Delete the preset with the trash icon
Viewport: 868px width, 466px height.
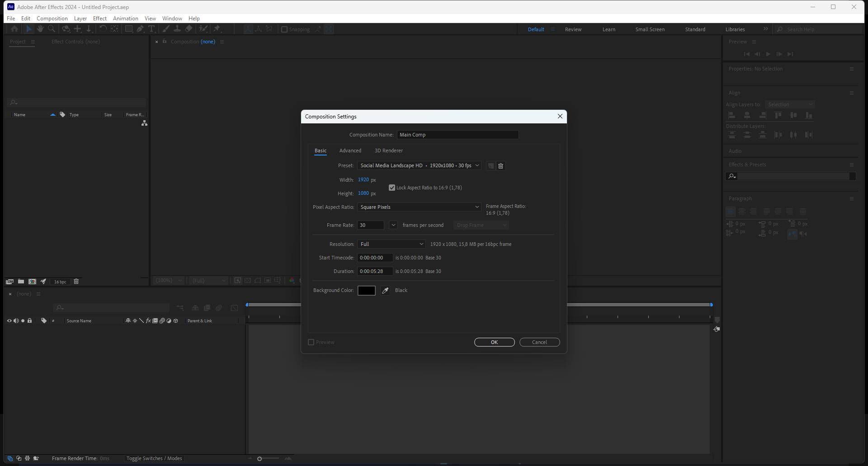[x=500, y=166]
